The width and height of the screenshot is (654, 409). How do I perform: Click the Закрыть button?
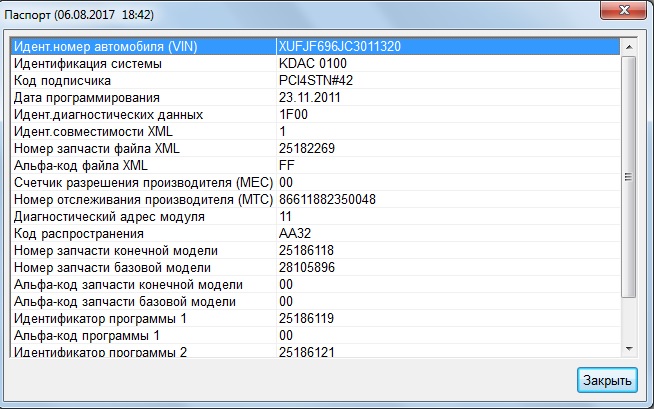pos(606,381)
